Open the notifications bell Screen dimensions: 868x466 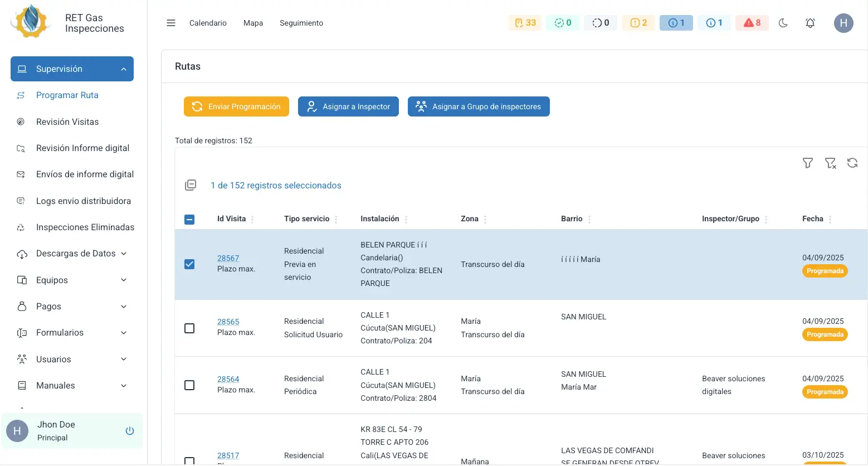coord(811,23)
